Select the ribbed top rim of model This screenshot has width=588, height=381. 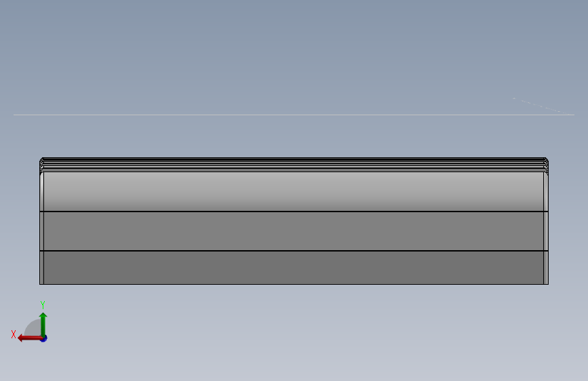[294, 165]
